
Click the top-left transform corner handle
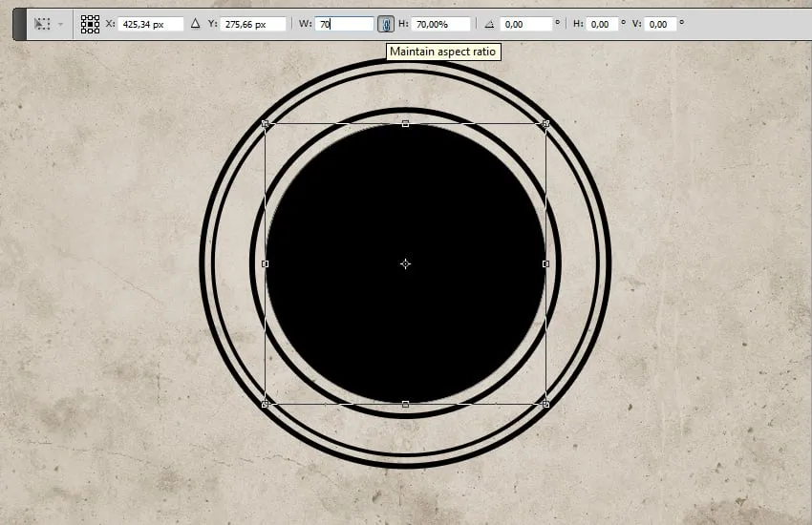[x=266, y=123]
